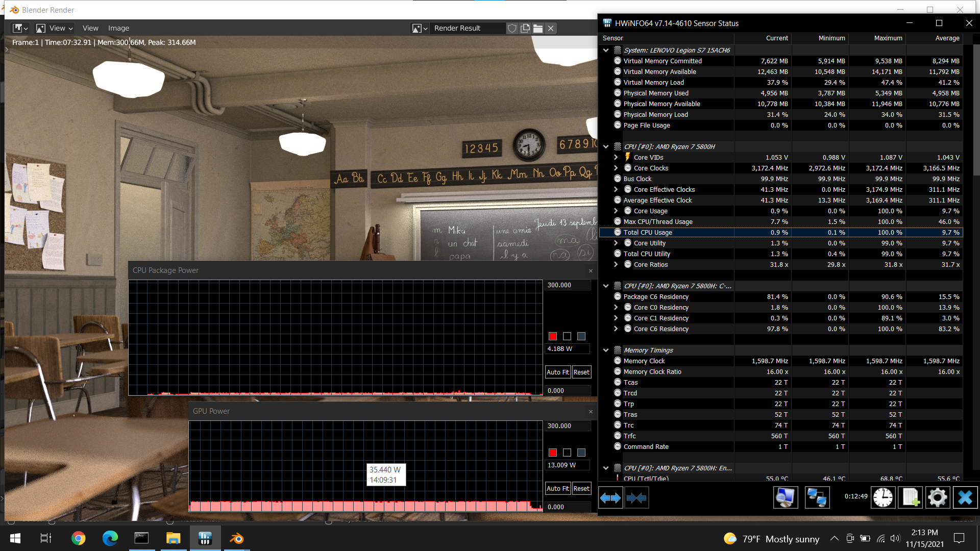This screenshot has width=980, height=551.
Task: Click HWiNFO start logging document icon
Action: (911, 497)
